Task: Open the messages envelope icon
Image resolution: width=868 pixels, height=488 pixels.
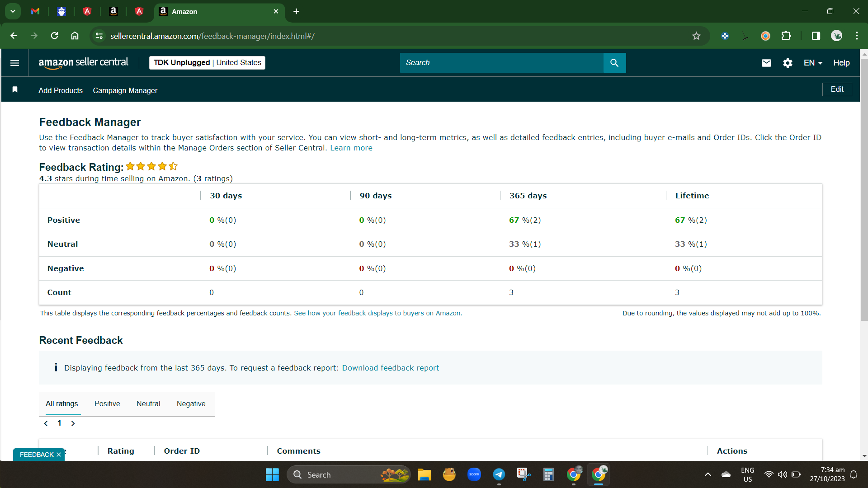Action: [x=766, y=63]
